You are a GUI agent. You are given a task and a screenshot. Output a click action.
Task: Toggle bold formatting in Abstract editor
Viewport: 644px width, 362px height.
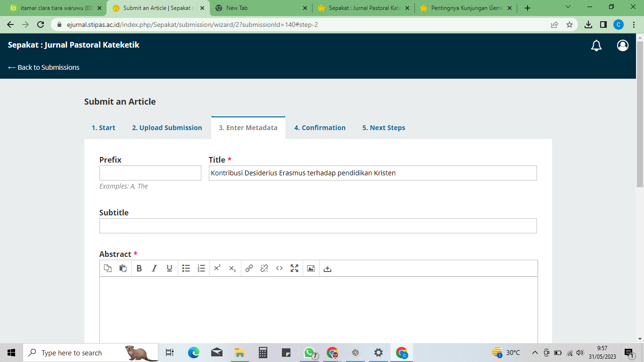(139, 268)
